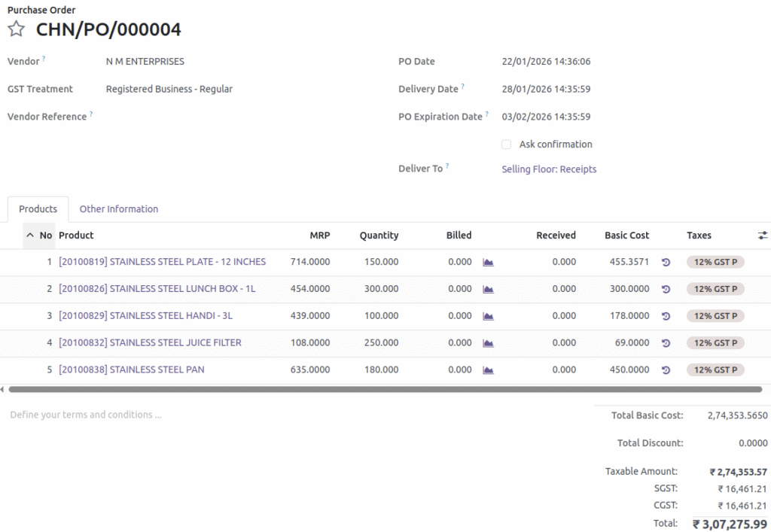The height and width of the screenshot is (532, 771).
Task: Enable the Ask confirmation checkbox
Action: (507, 144)
